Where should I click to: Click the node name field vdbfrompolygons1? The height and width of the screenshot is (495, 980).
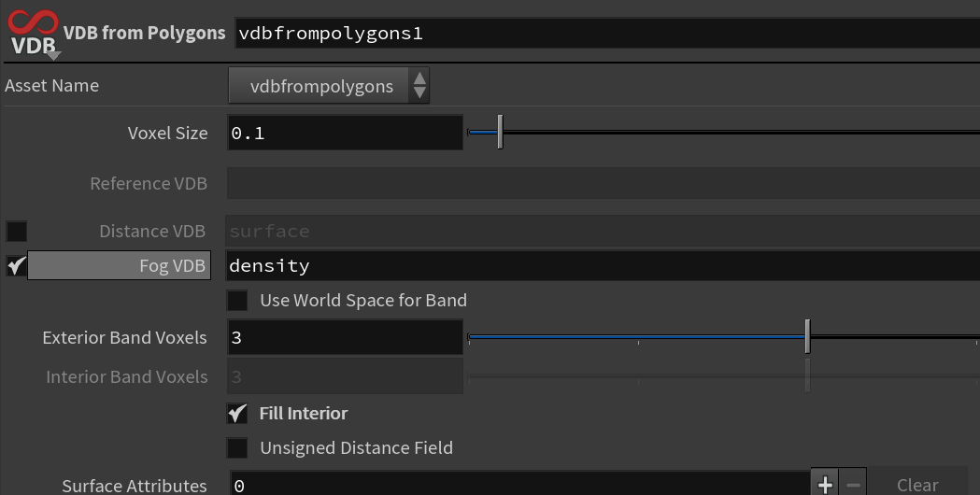607,33
